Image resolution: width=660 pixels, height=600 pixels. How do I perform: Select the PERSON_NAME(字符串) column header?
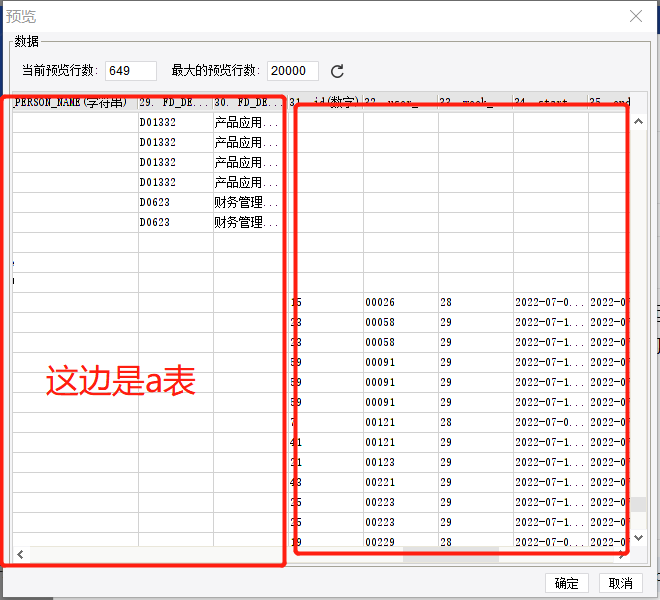[75, 102]
